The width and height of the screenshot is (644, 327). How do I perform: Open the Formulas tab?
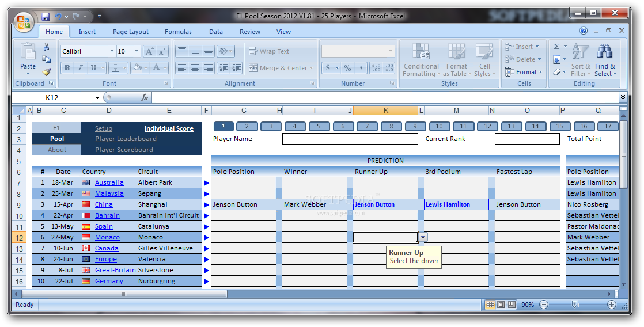[178, 32]
